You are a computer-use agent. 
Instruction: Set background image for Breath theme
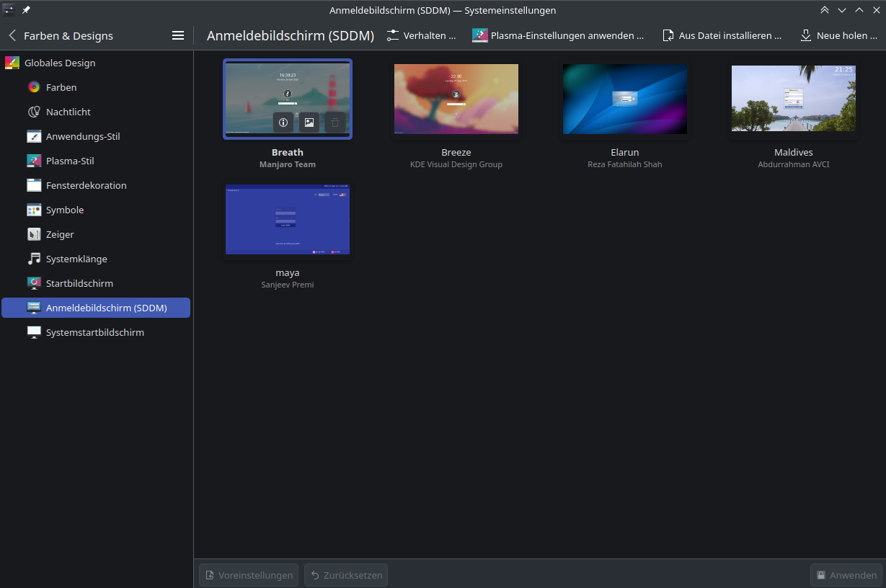tap(309, 122)
